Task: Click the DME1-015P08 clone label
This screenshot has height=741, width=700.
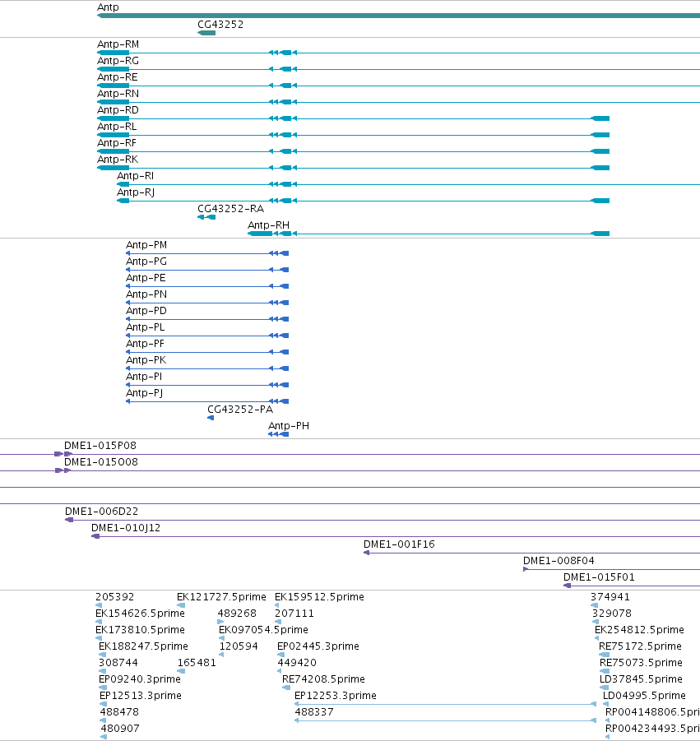Action: coord(100,446)
